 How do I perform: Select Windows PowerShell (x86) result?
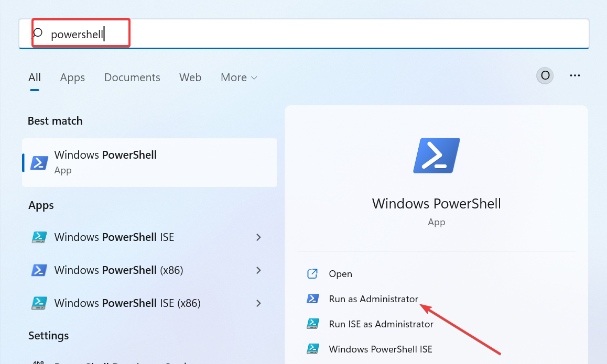click(149, 270)
